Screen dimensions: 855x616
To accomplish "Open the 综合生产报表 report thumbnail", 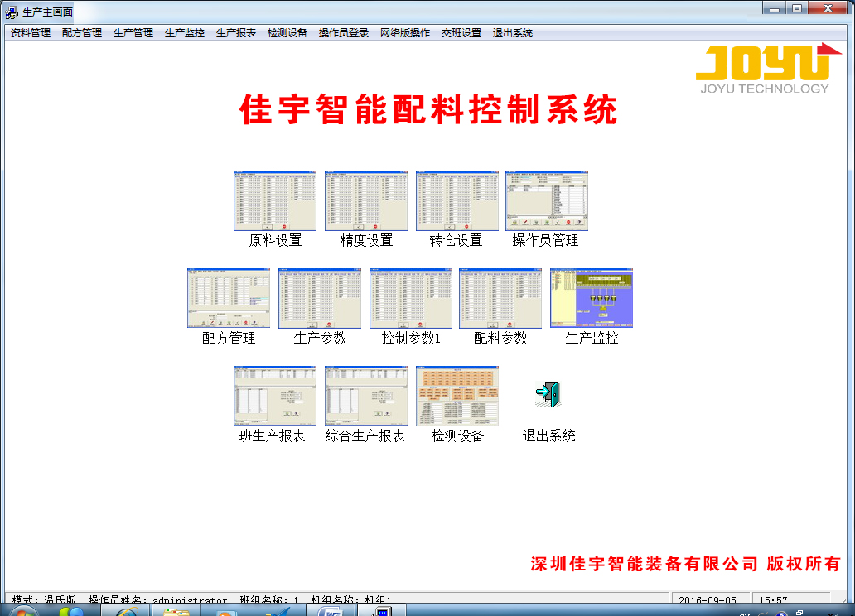I will click(366, 396).
